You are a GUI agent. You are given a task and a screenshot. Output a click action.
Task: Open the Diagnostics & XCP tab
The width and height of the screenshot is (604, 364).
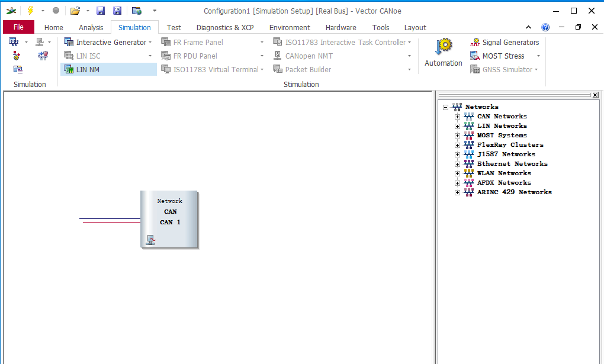(225, 27)
